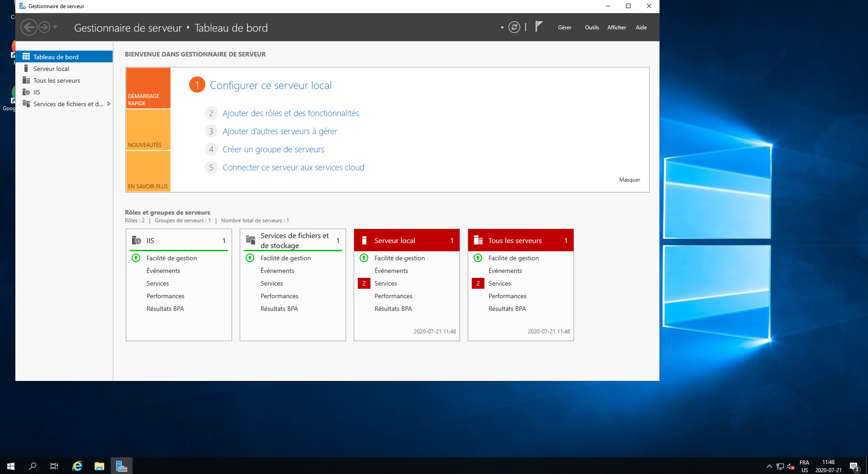This screenshot has height=474, width=868.
Task: Click the orange DÉMARRAGE RAPIDE tile
Action: click(x=148, y=88)
